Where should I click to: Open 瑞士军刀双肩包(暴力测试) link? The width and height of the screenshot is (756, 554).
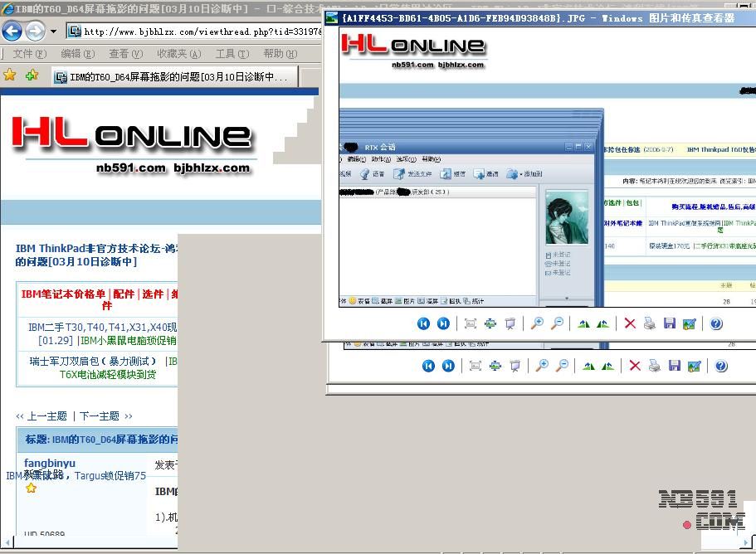(x=93, y=362)
